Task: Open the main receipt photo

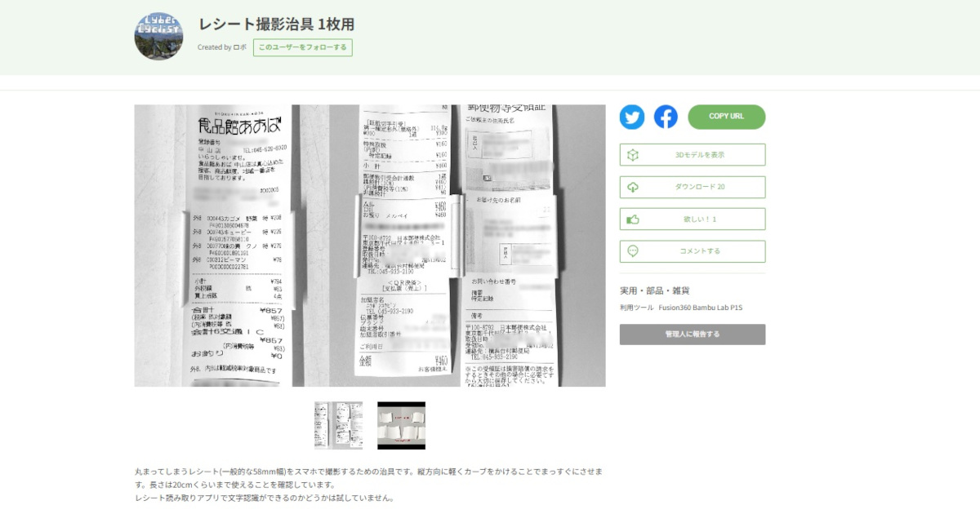Action: coord(370,246)
